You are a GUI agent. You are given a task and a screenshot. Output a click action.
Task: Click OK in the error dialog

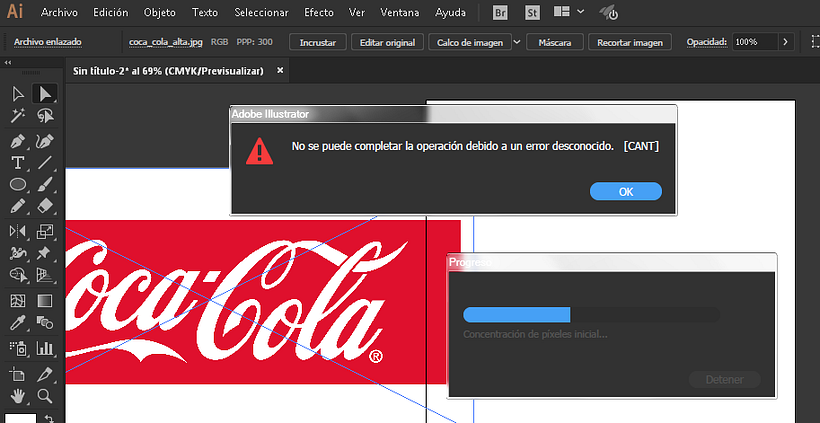(625, 191)
